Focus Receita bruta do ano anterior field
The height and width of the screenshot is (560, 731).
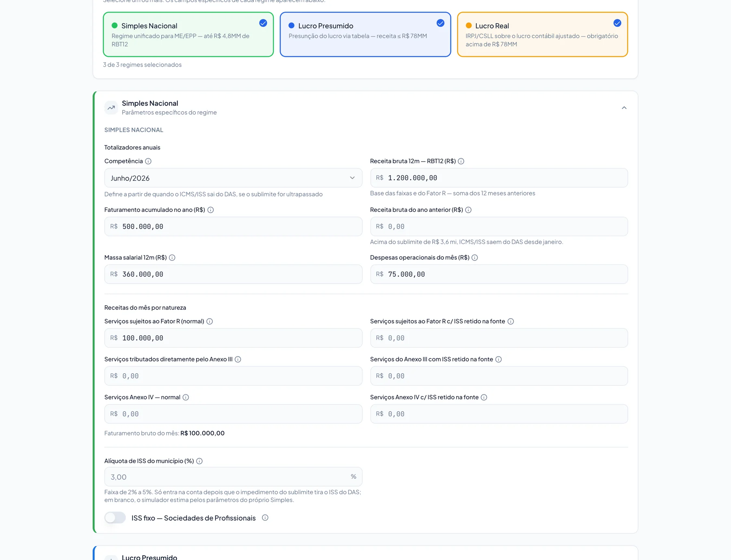499,226
